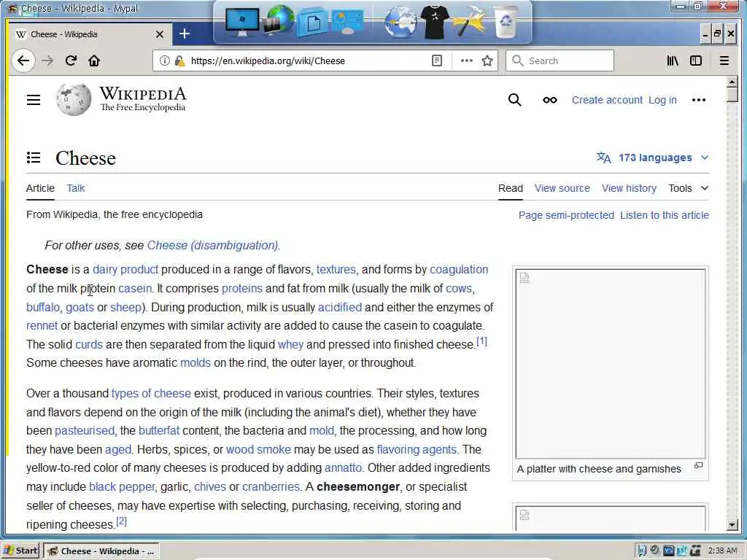
Task: Go back to the previous page
Action: point(23,61)
